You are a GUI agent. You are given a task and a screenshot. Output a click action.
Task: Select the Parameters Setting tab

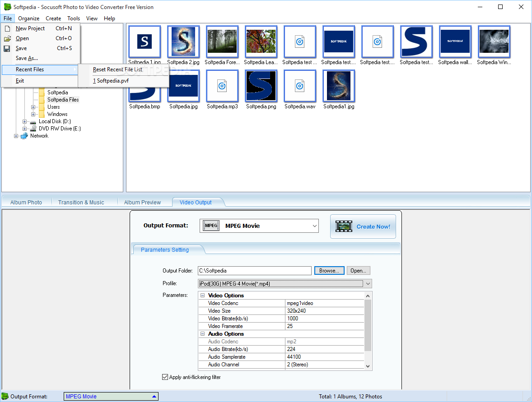[x=165, y=250]
